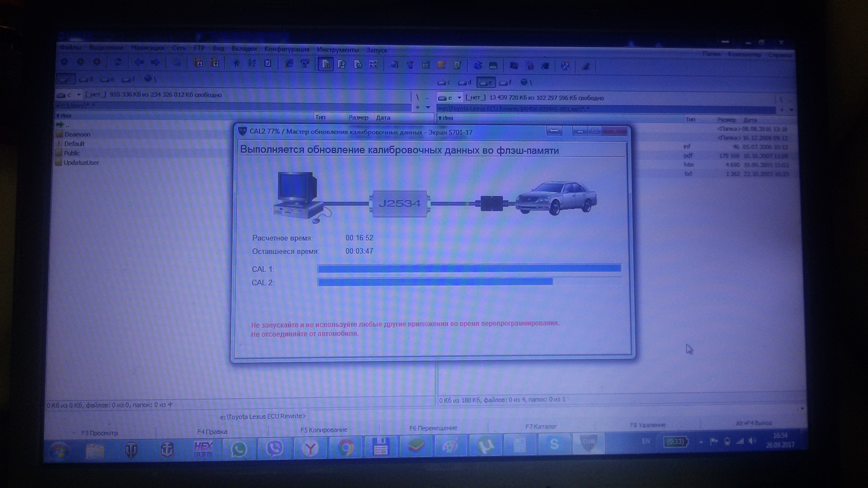Viewport: 868px width, 488px height.
Task: Click the sort order toolbar icon
Action: click(x=252, y=63)
